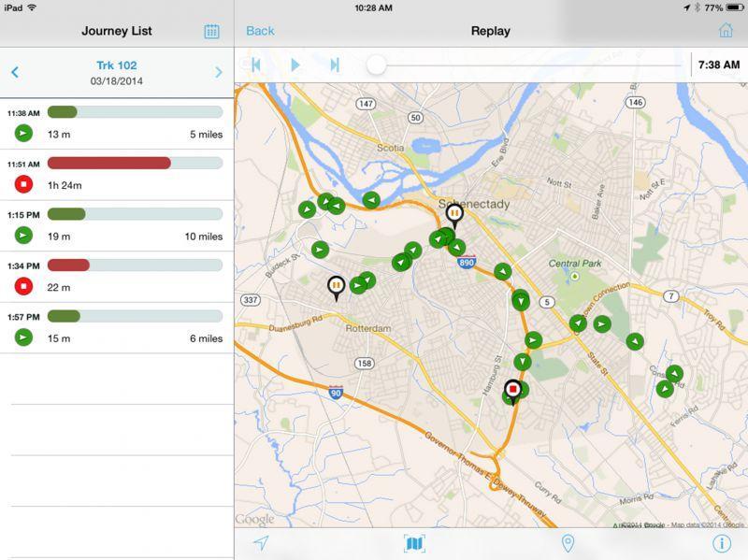The height and width of the screenshot is (560, 748).
Task: Go to next day with right chevron
Action: click(219, 72)
